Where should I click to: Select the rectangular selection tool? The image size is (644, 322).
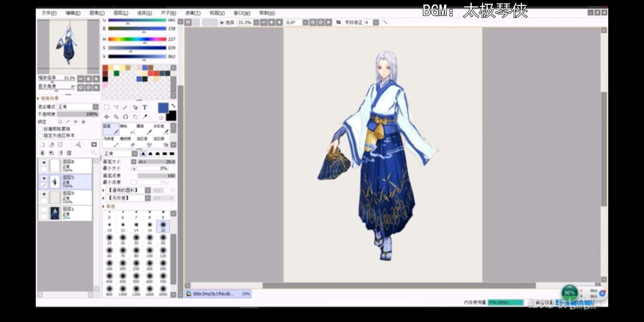107,107
